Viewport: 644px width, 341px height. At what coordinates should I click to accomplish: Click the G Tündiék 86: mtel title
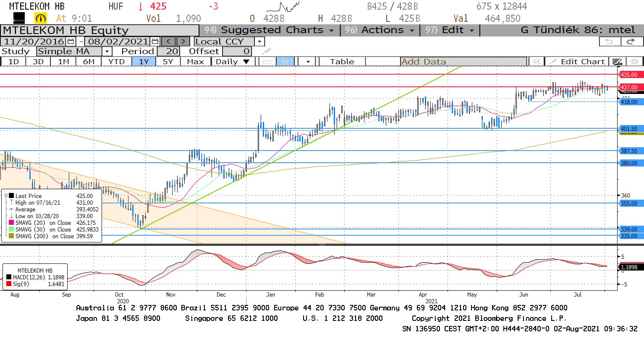(x=578, y=30)
